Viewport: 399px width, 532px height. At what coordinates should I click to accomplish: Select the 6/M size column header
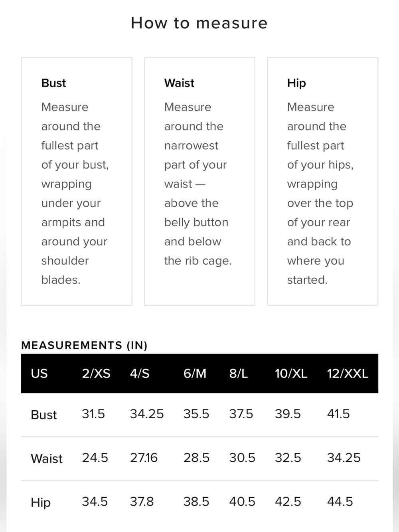[195, 374]
